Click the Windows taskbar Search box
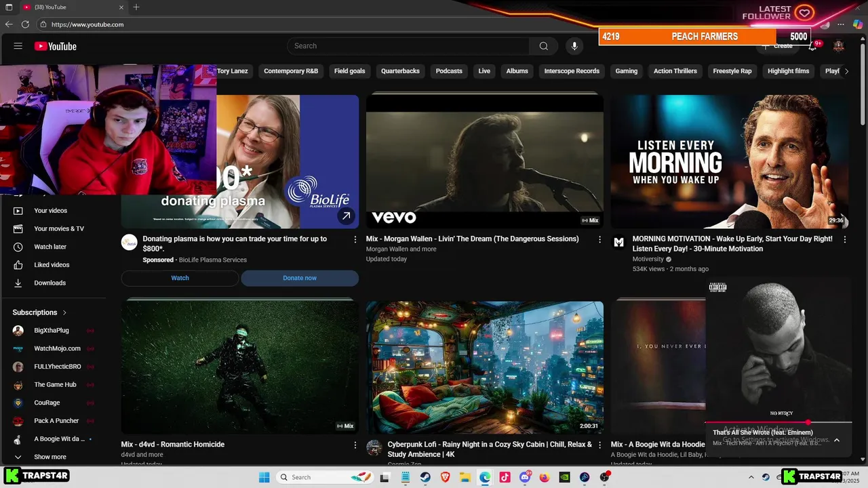 [x=325, y=477]
